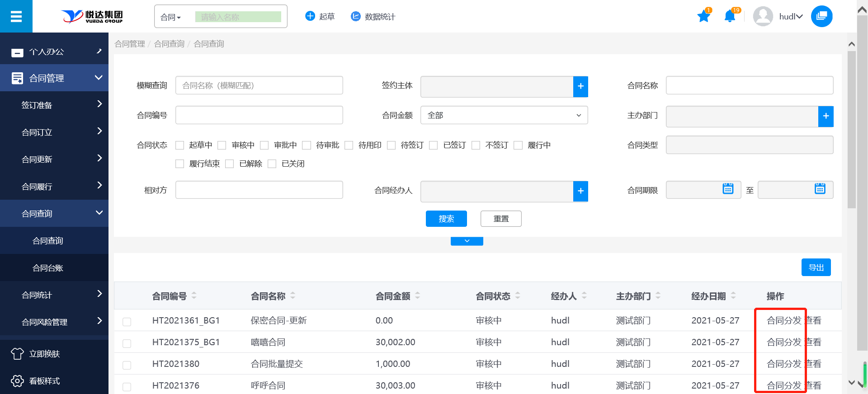Click the 合同编号 input field

pyautogui.click(x=259, y=115)
